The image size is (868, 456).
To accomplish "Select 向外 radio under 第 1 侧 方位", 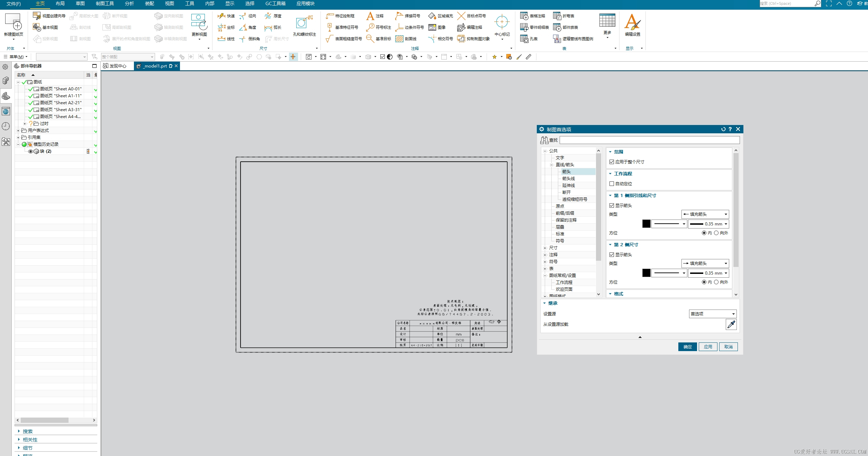I will click(716, 233).
